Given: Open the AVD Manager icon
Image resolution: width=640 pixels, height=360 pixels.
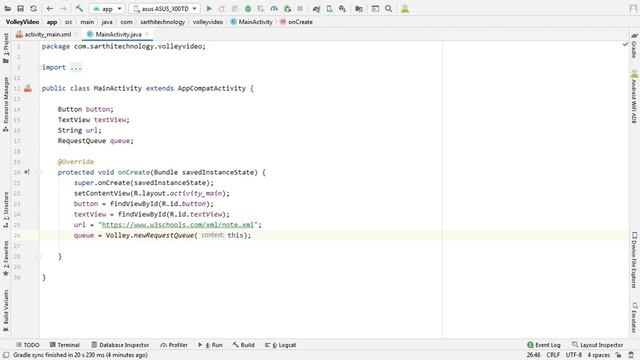Looking at the screenshot, I should pos(329,9).
